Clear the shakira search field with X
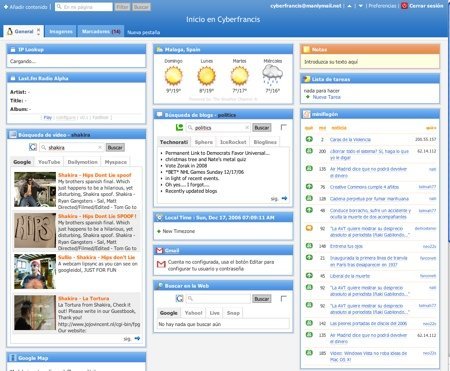Viewport: 450px width, 371px height. (100, 147)
